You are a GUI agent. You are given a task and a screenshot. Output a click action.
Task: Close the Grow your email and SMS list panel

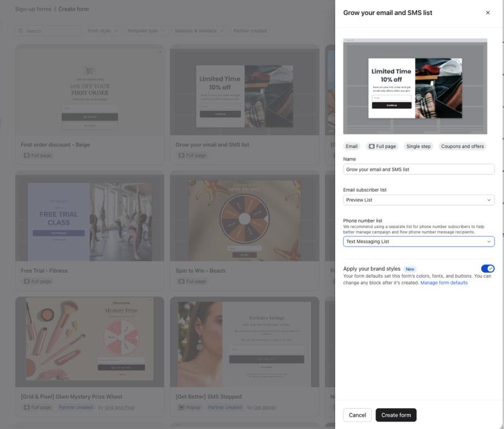click(488, 13)
